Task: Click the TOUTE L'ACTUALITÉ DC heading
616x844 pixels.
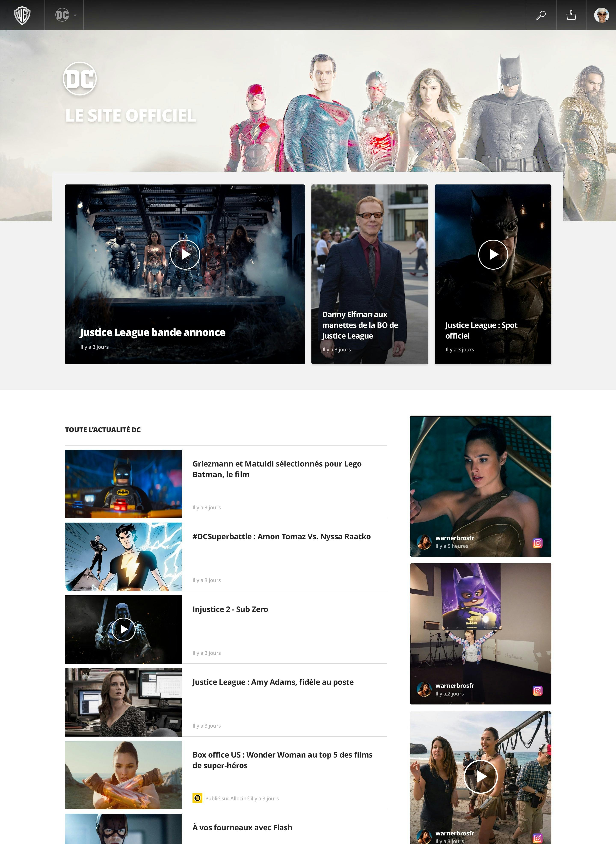Action: tap(103, 430)
